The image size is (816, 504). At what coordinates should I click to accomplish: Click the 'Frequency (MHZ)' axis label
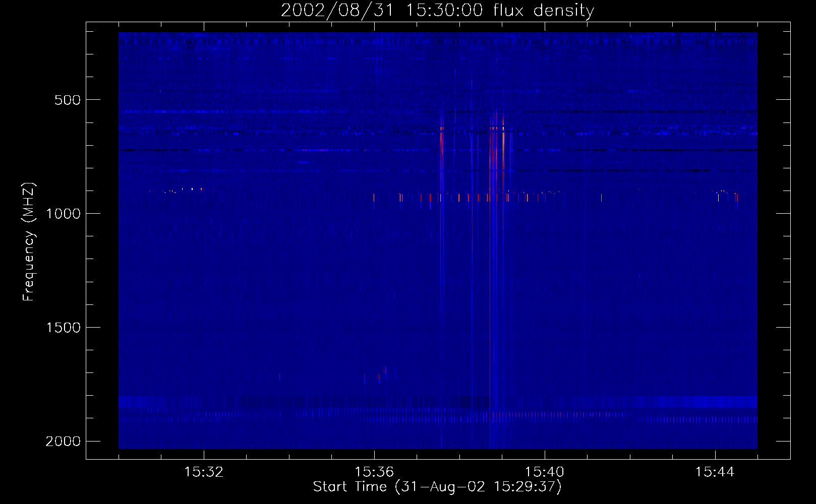[x=29, y=242]
